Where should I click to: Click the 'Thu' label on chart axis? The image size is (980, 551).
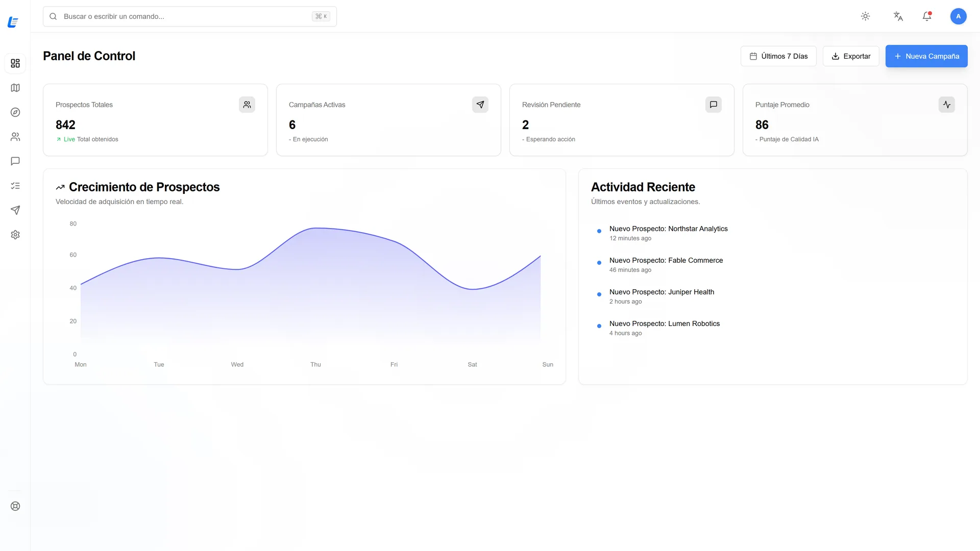point(315,364)
